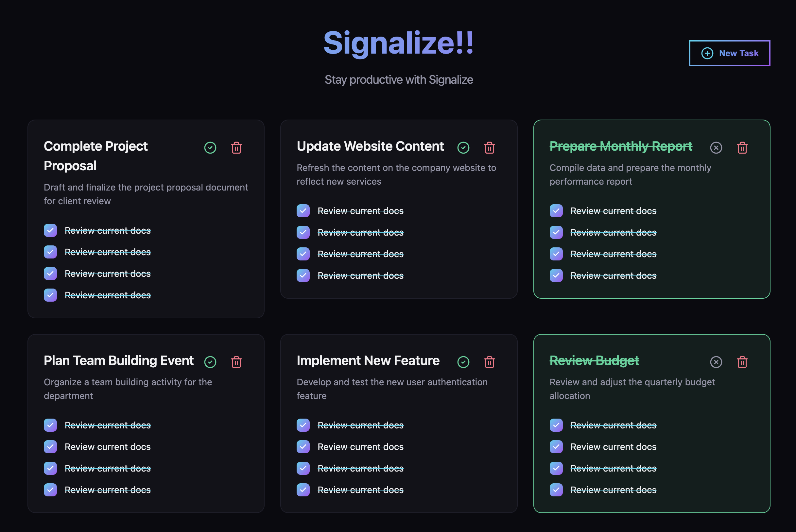The image size is (796, 532).
Task: Delete the Plan Team Building Event task
Action: click(x=236, y=362)
